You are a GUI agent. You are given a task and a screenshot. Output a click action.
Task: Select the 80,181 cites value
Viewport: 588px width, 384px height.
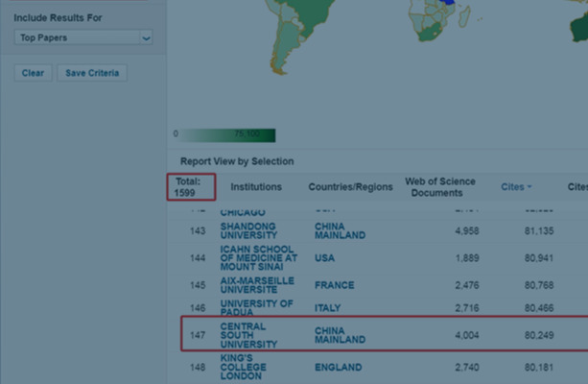539,367
